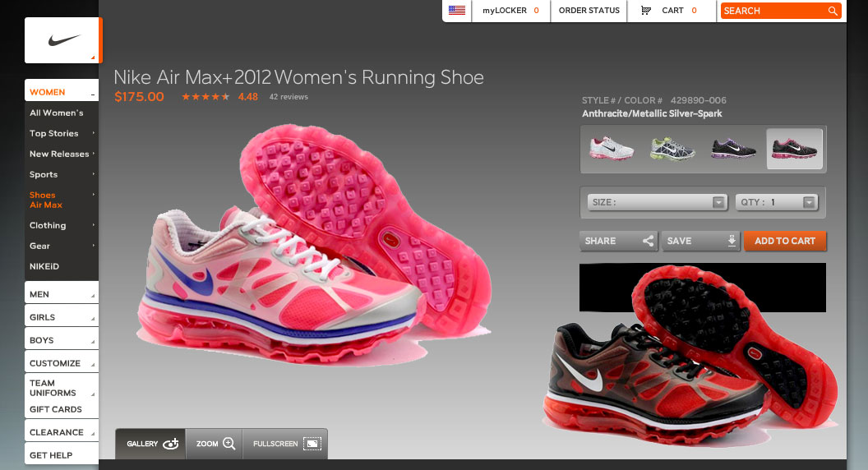Open the Qty dropdown
Screen dimensions: 868x470
click(x=776, y=202)
